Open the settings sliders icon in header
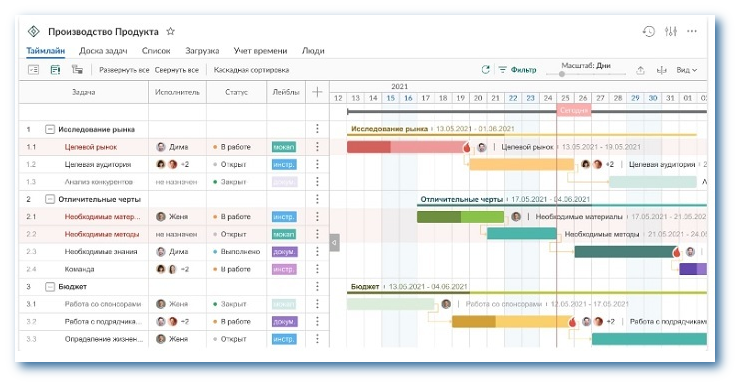 tap(671, 32)
